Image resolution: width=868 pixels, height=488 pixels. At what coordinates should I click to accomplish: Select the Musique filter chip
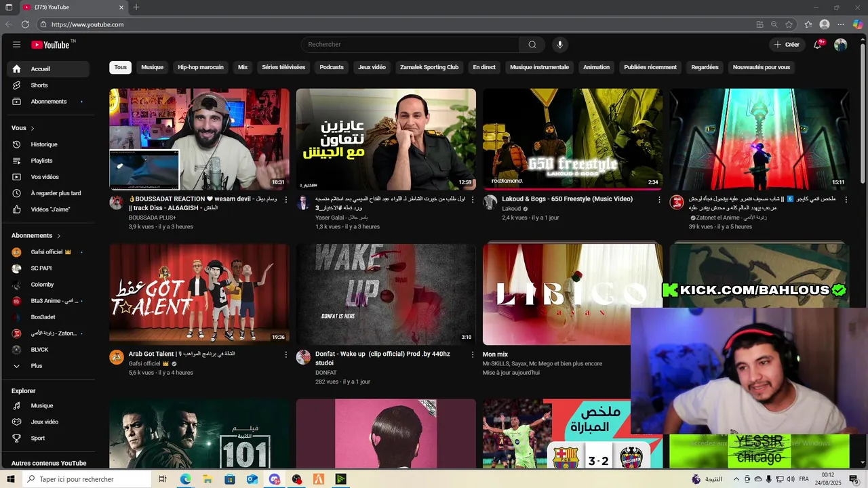tap(152, 68)
